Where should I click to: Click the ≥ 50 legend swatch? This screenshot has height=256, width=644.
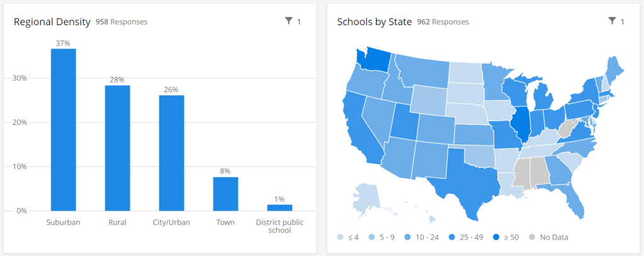[497, 237]
